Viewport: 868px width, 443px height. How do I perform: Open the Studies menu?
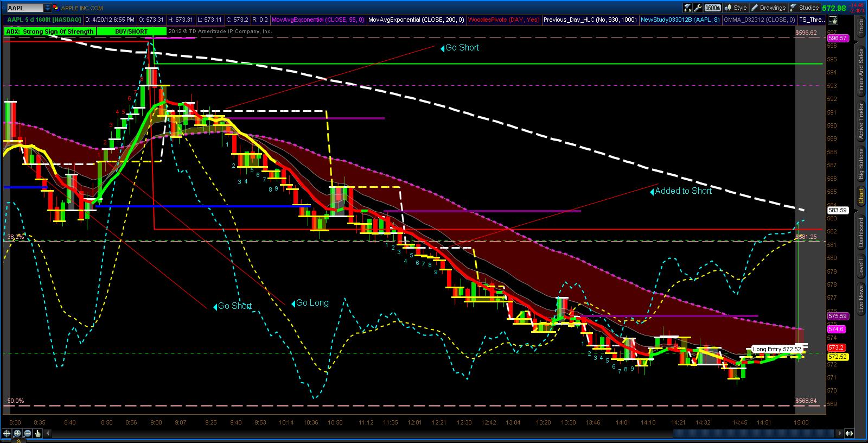(x=805, y=8)
